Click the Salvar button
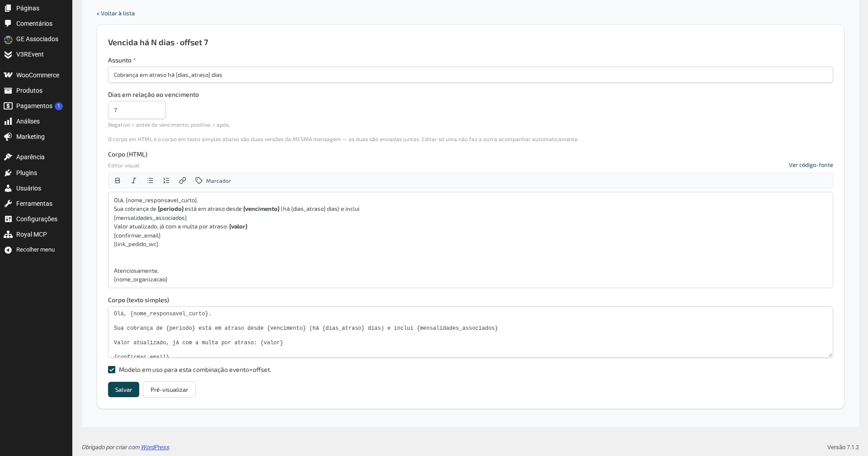The height and width of the screenshot is (456, 868). coord(123,389)
